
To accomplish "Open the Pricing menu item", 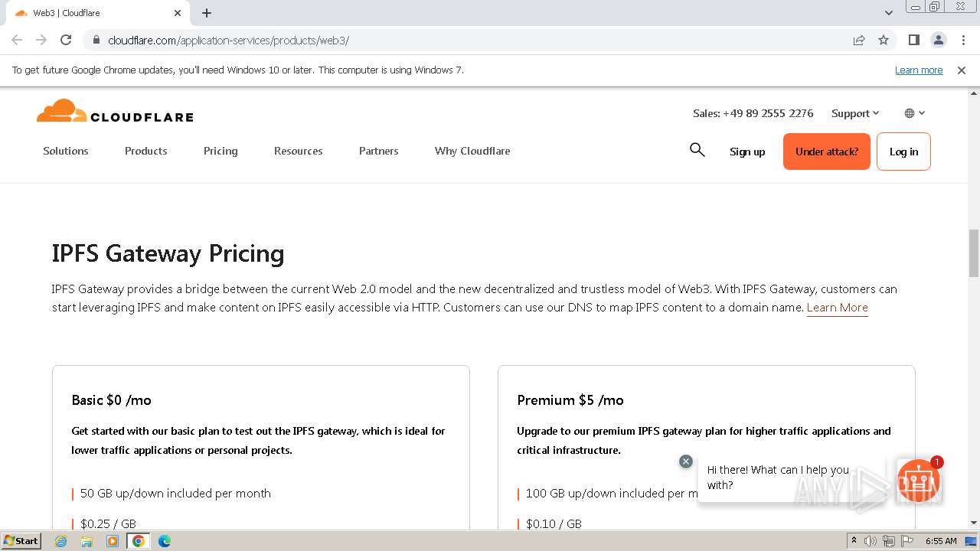I will [x=220, y=151].
